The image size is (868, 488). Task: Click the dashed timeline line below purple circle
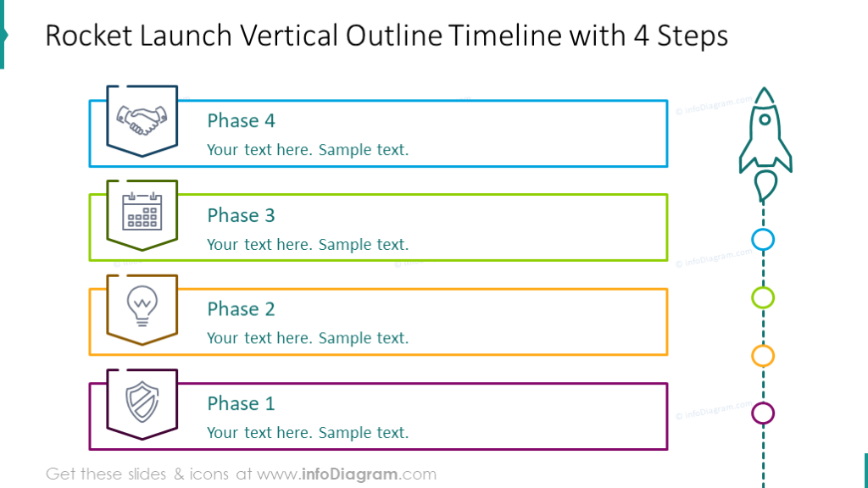pyautogui.click(x=763, y=457)
